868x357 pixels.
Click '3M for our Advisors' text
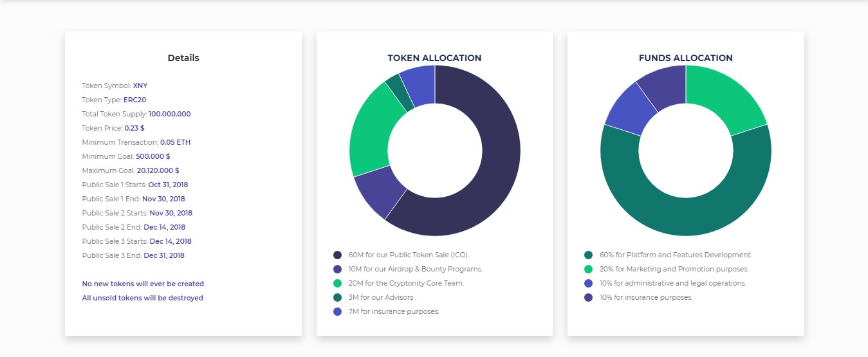point(382,297)
